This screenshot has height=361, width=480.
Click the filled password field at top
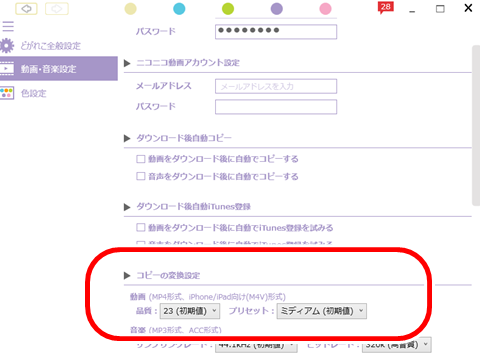coord(276,32)
